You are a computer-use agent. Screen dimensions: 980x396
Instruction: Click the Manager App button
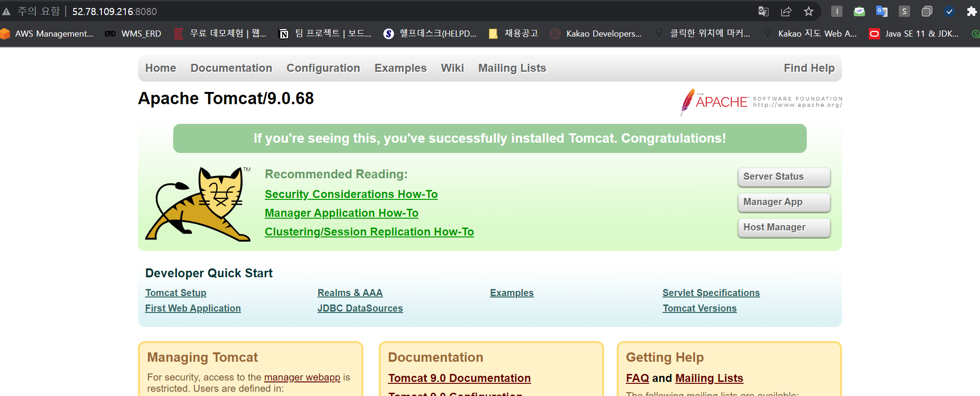[x=784, y=202]
